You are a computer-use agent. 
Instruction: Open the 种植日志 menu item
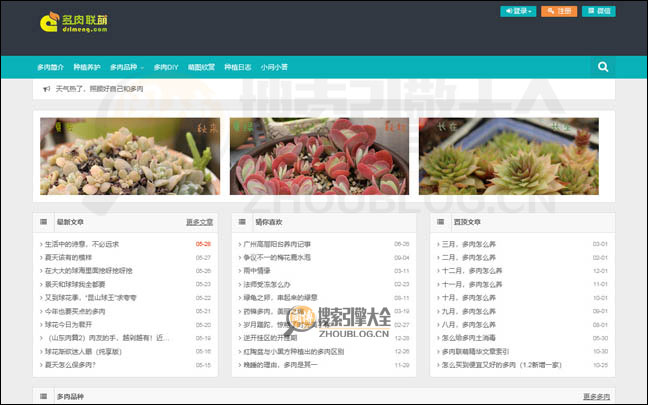click(238, 67)
